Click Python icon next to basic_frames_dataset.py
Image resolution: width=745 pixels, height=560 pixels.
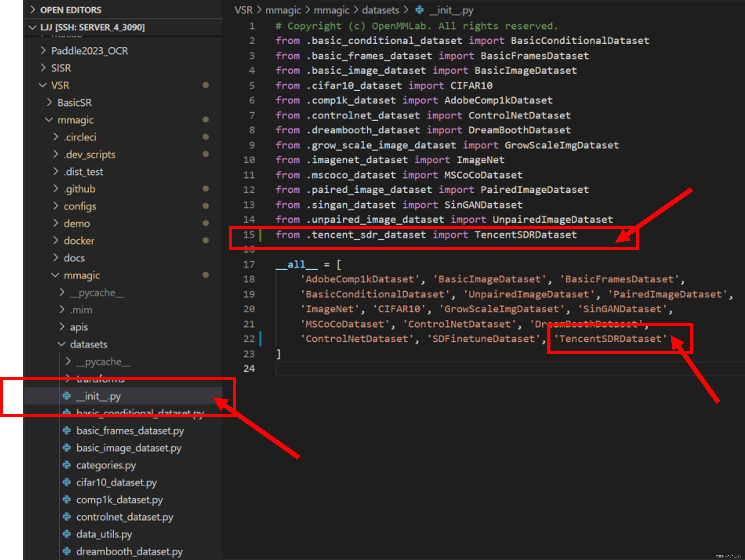[67, 430]
